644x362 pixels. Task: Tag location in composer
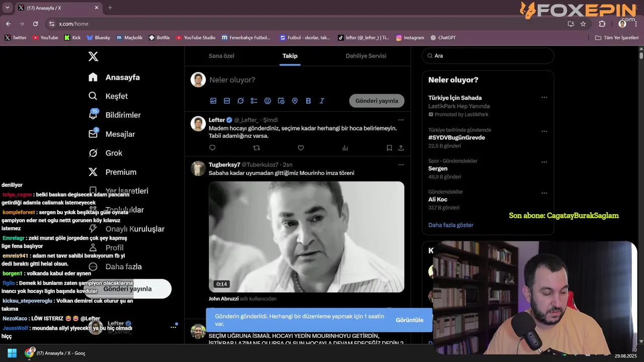[295, 101]
